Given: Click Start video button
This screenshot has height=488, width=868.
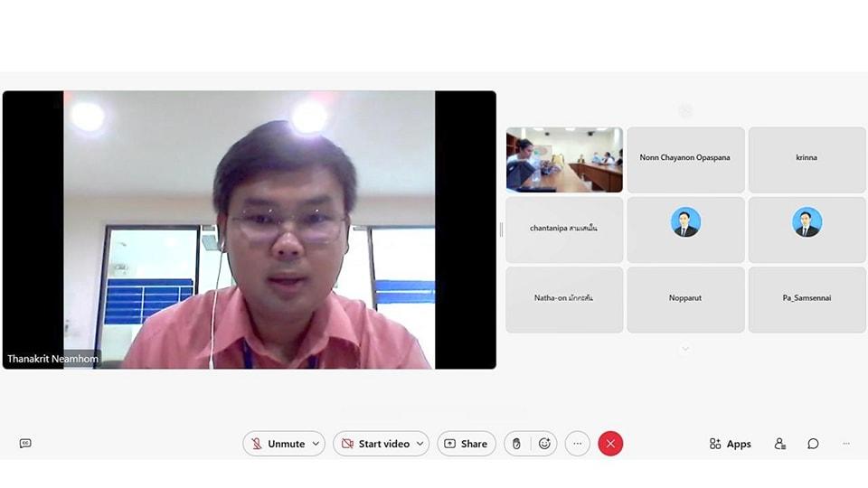Looking at the screenshot, I should [x=375, y=444].
